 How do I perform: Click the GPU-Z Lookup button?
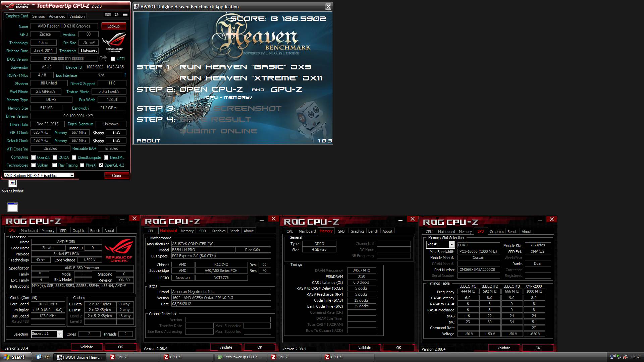(x=114, y=26)
